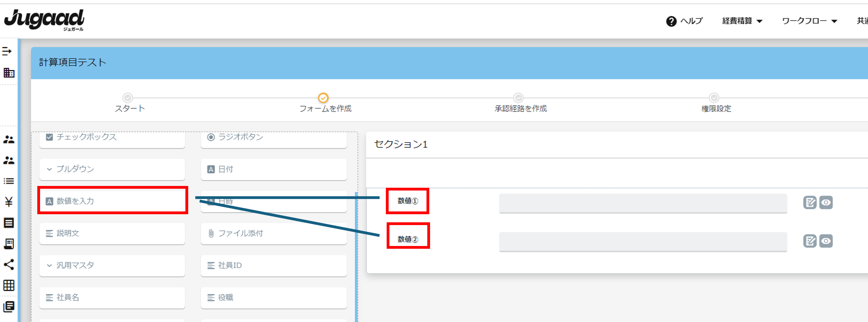Image resolution: width=868 pixels, height=322 pixels.
Task: Click the 数値① input field
Action: [643, 203]
